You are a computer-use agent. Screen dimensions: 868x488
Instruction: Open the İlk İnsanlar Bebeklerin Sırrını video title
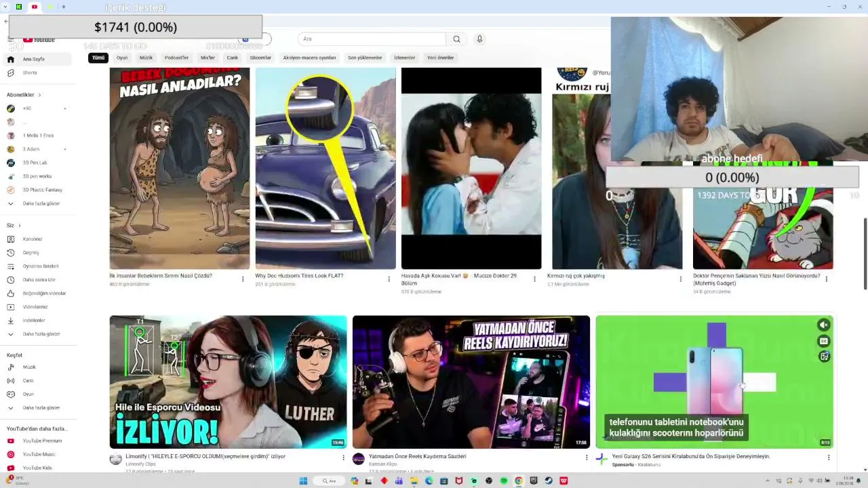[161, 276]
